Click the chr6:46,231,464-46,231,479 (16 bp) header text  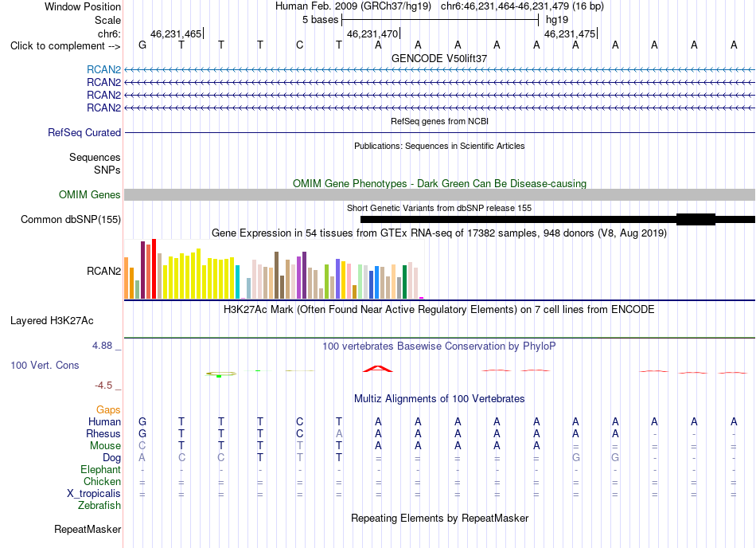point(522,6)
